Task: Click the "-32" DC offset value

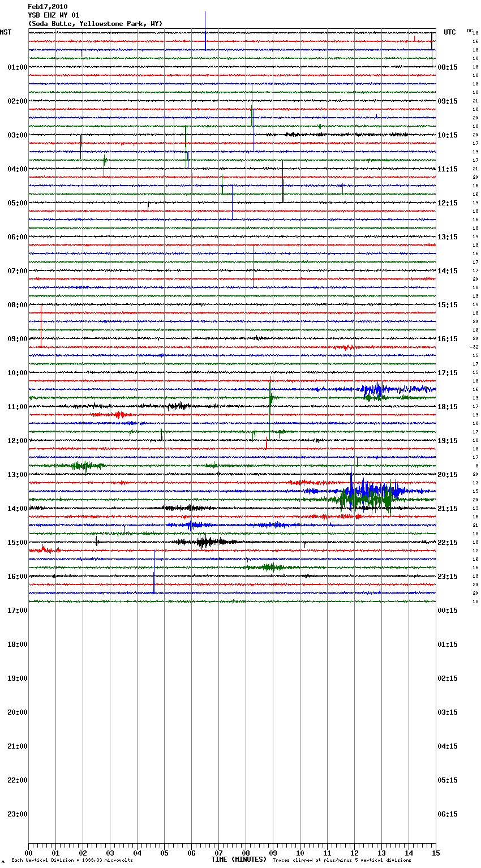Action: pos(474,347)
